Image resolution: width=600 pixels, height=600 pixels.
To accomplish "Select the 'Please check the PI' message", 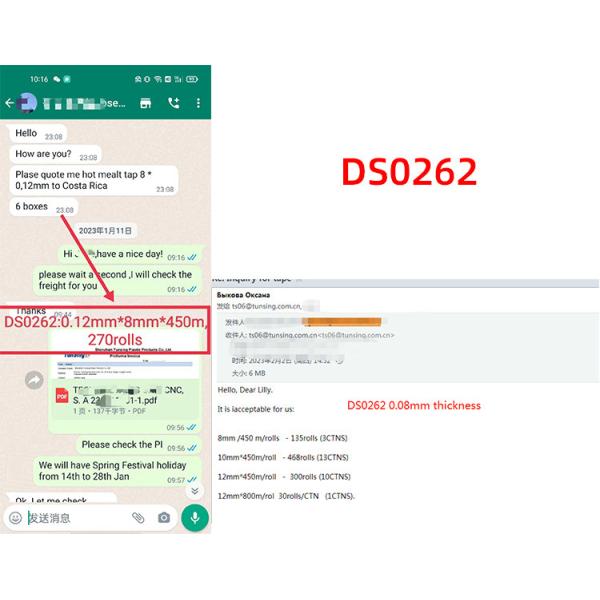I will 122,444.
